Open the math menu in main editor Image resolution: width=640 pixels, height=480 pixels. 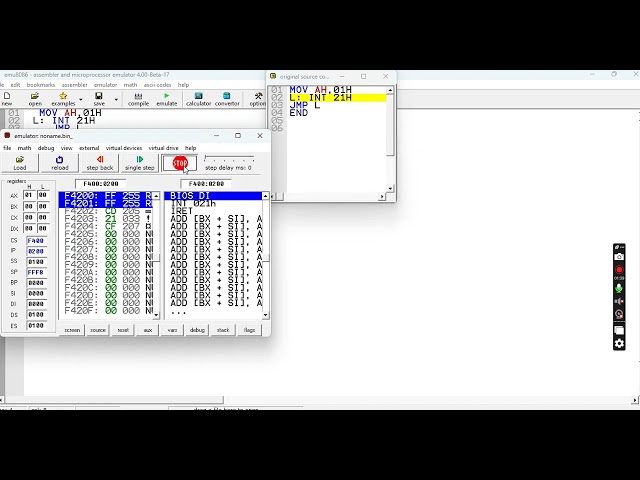[x=130, y=85]
